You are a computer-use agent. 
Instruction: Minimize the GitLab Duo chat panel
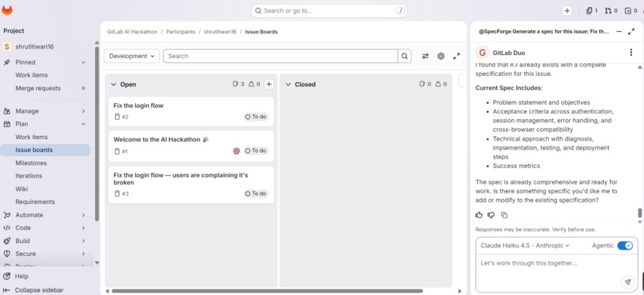(x=619, y=32)
